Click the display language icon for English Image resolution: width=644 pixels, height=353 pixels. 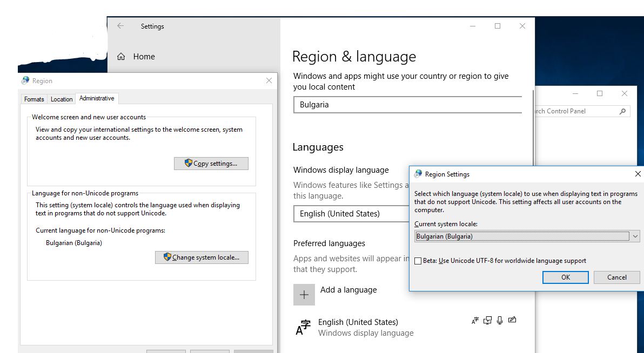475,320
